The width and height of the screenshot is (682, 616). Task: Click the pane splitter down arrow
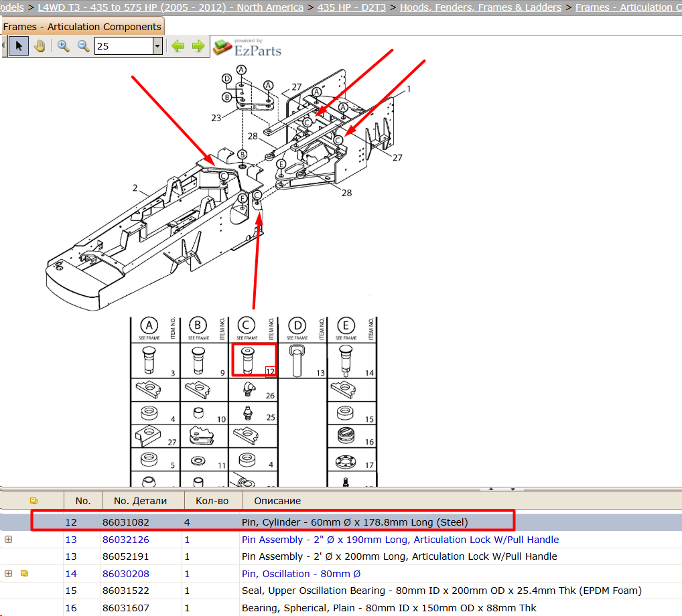pyautogui.click(x=513, y=489)
